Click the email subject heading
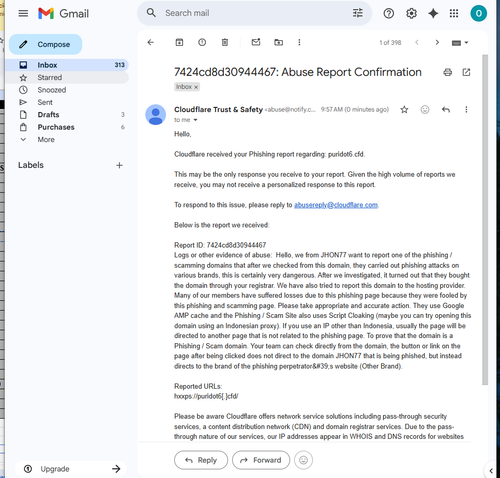500x478 pixels. [298, 72]
